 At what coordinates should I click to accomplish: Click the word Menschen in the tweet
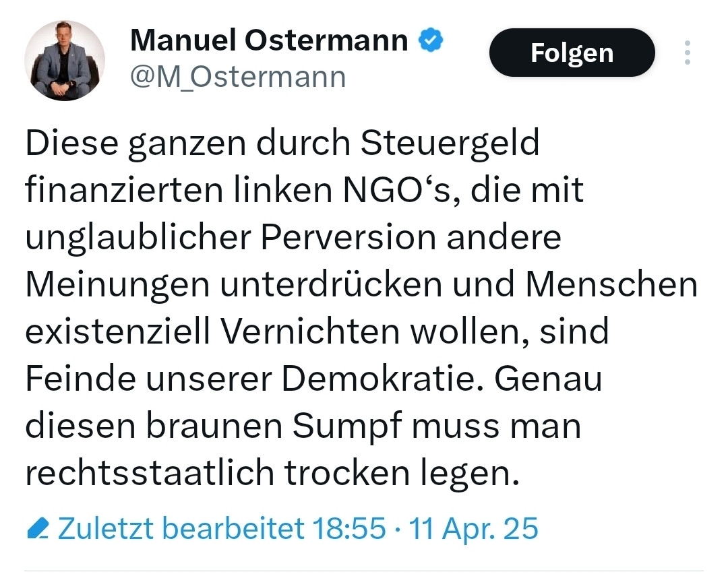(x=611, y=284)
